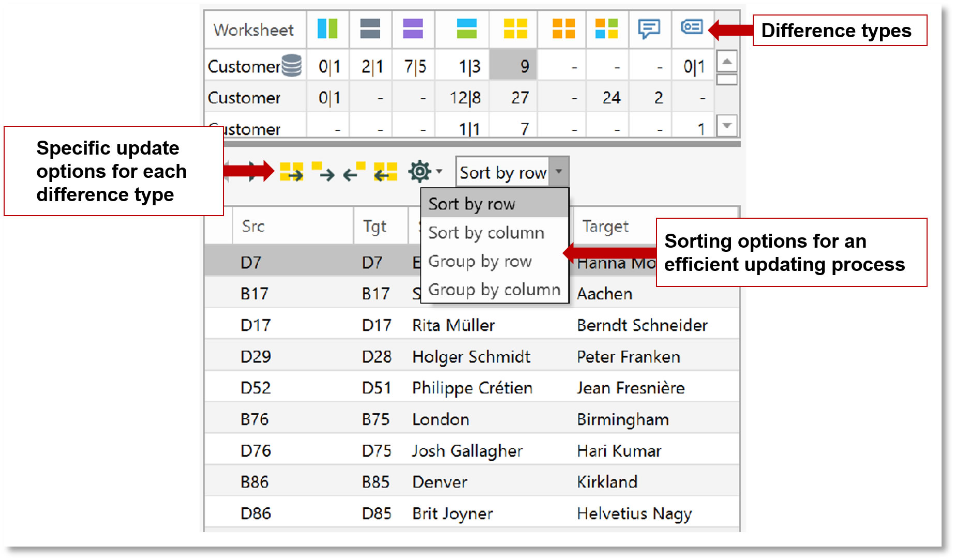The image size is (955, 560).
Task: Transfer all differences to the target file
Action: [291, 172]
